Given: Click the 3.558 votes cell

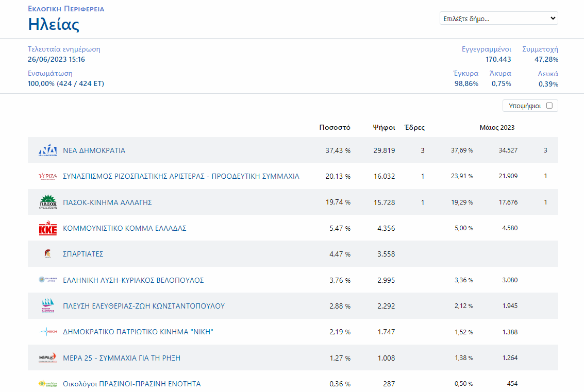Looking at the screenshot, I should pyautogui.click(x=386, y=254).
